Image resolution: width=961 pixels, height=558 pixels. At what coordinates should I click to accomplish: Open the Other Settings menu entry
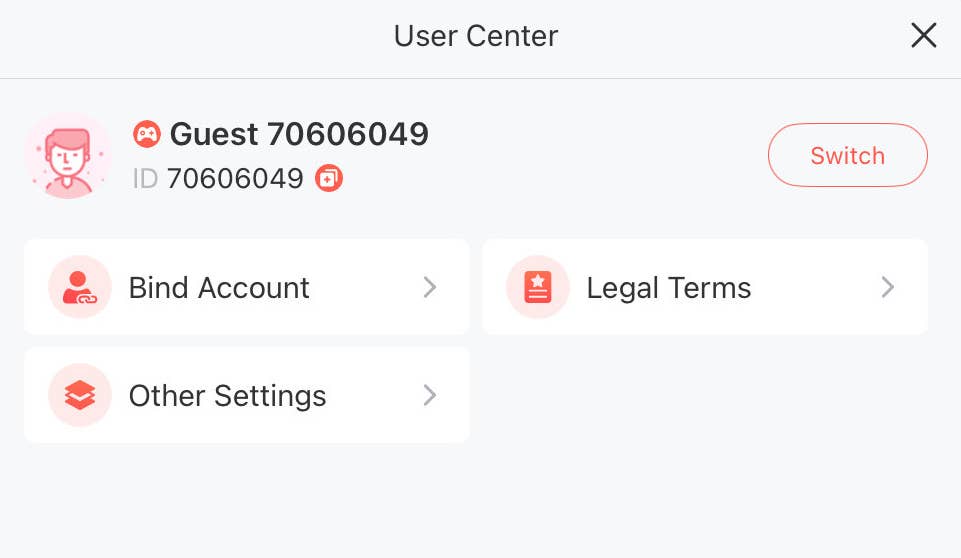(227, 395)
